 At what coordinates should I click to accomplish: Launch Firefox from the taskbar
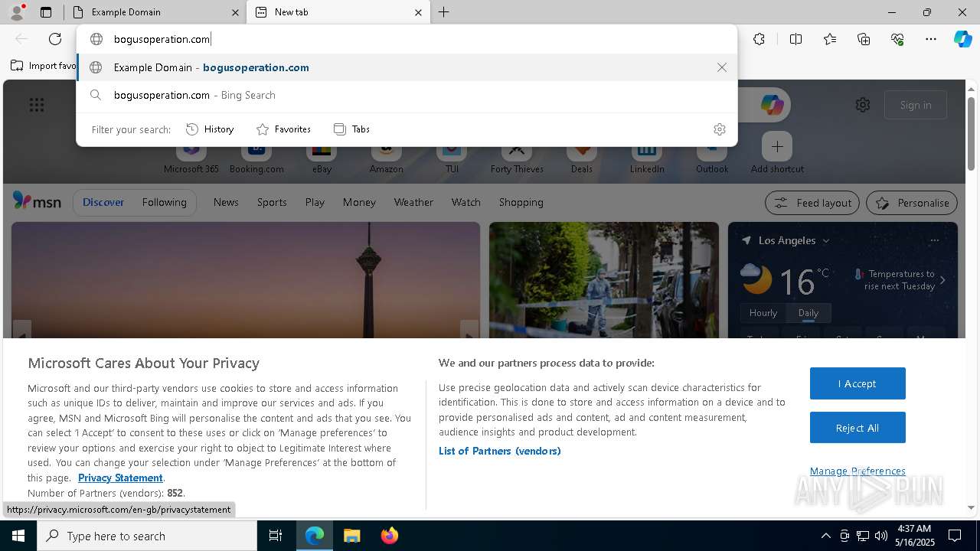[389, 536]
